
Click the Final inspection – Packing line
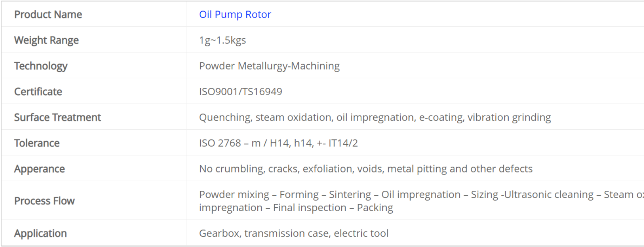(x=296, y=208)
